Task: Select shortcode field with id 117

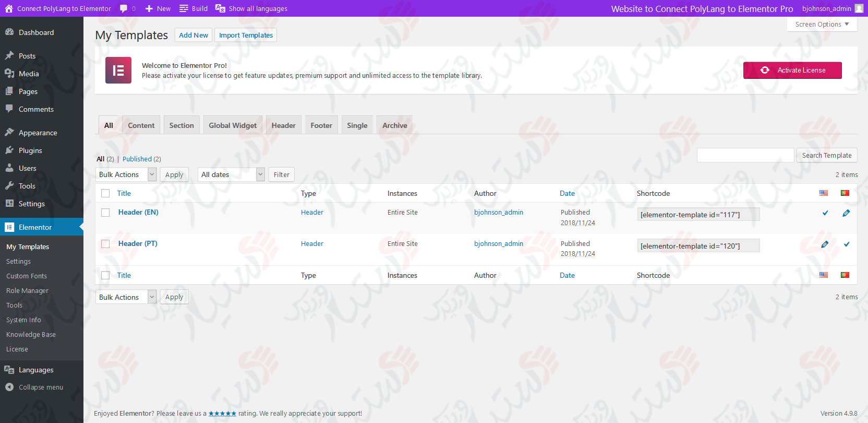Action: tap(698, 215)
